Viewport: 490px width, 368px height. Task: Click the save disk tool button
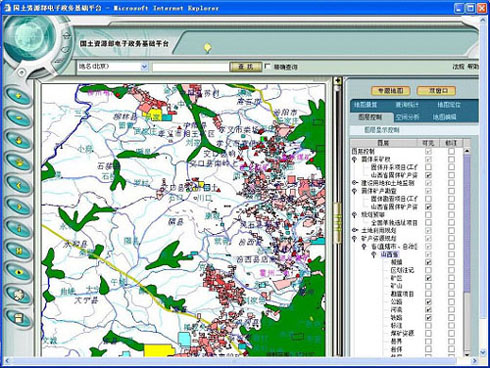tap(19, 317)
